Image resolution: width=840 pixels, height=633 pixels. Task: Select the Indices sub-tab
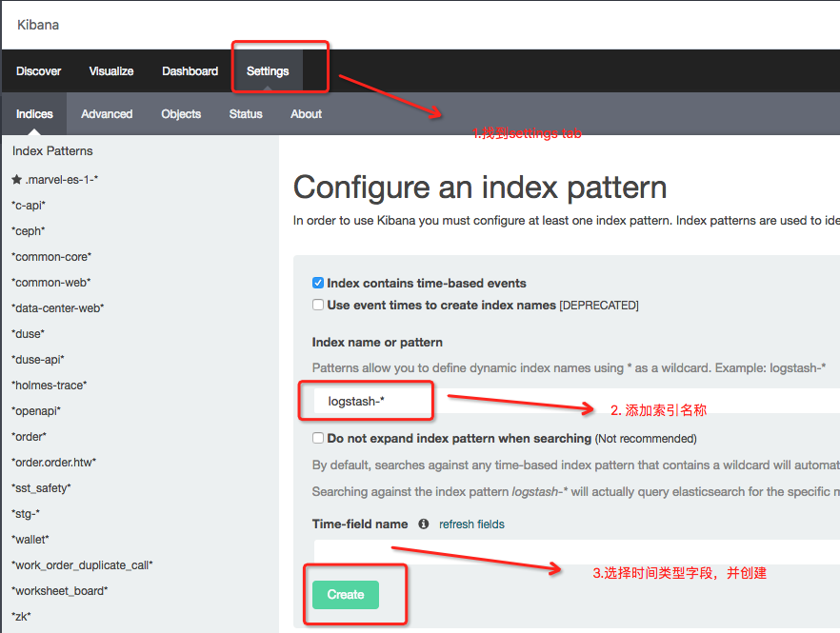34,114
